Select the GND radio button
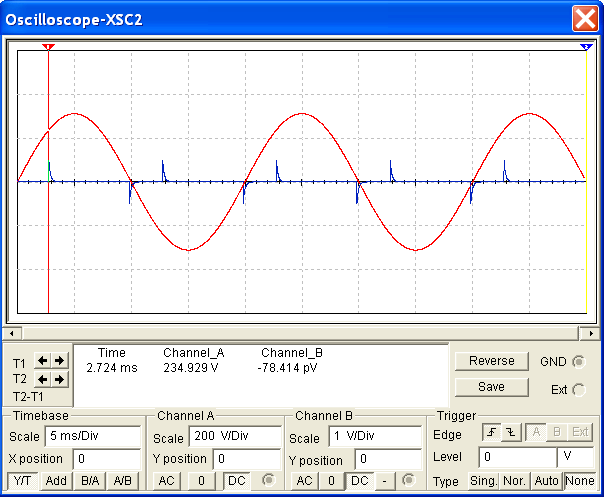 [x=579, y=361]
